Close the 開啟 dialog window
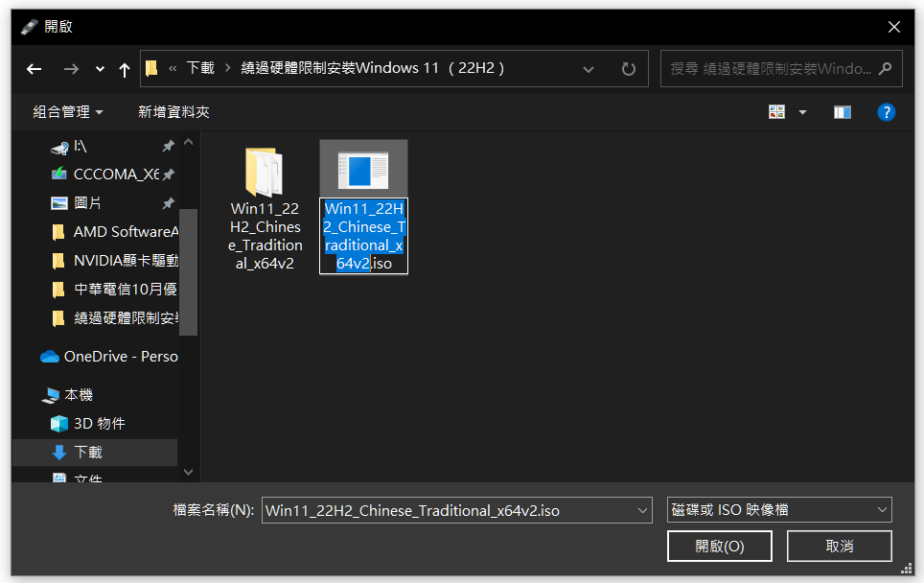 tap(894, 27)
